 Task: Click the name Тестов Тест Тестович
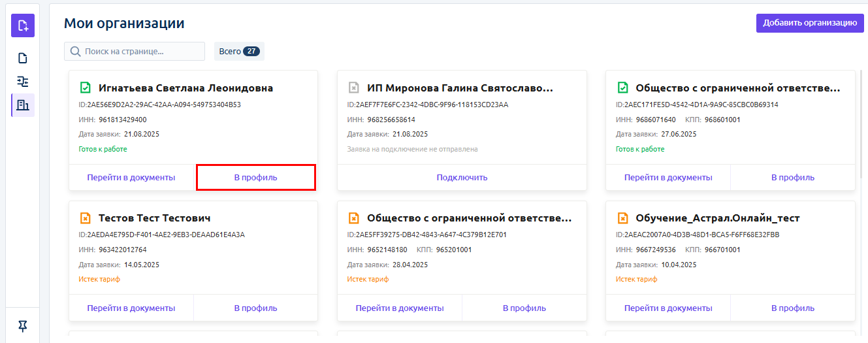tap(155, 218)
